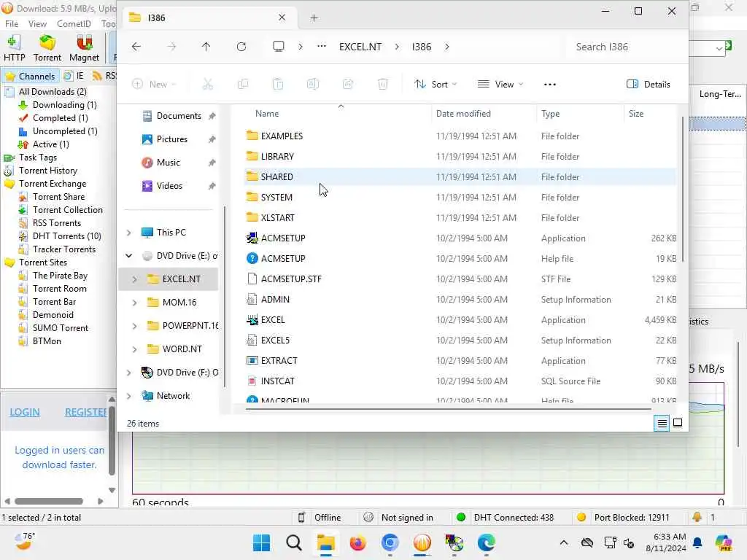This screenshot has height=560, width=747.
Task: Select the INSTCAT SQL source file
Action: pyautogui.click(x=277, y=381)
